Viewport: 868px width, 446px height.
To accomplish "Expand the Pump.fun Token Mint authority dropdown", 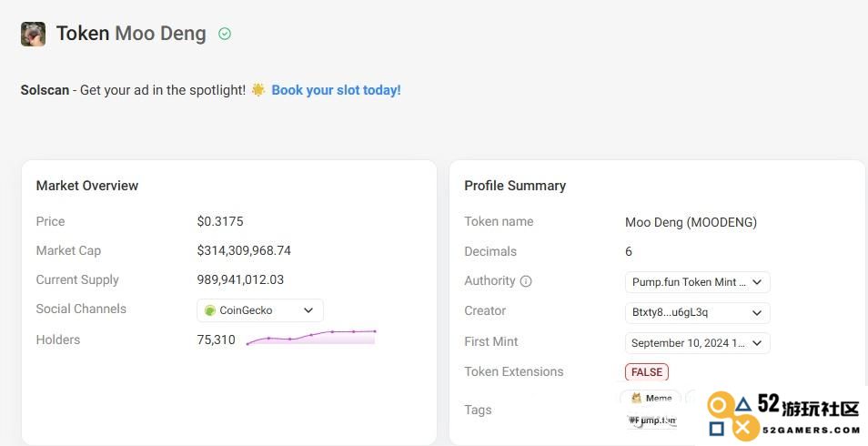I will point(697,282).
